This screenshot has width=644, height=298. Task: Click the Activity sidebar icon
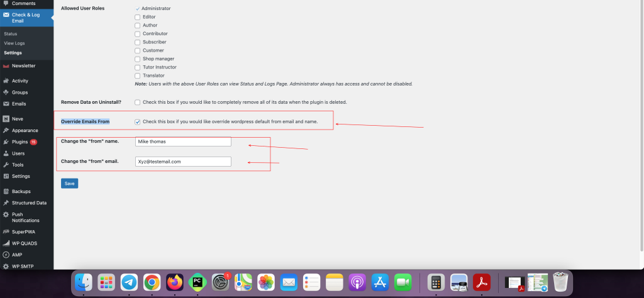[6, 81]
